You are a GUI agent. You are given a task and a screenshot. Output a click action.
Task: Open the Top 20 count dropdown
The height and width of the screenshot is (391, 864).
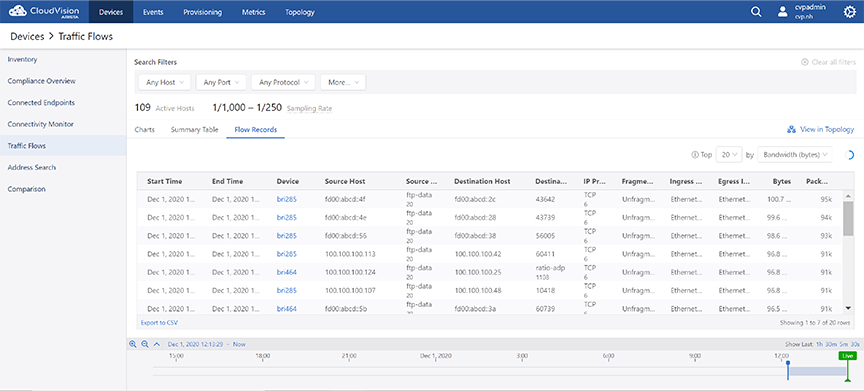(730, 155)
